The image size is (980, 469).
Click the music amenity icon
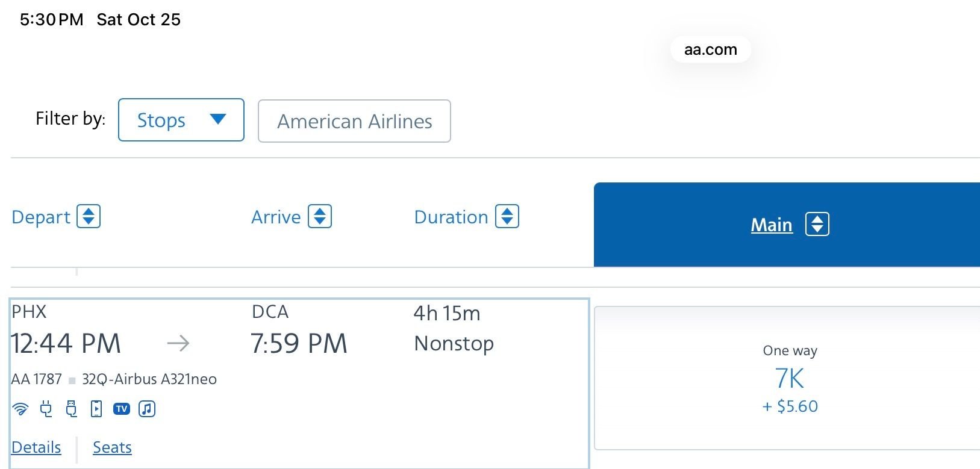pyautogui.click(x=147, y=409)
